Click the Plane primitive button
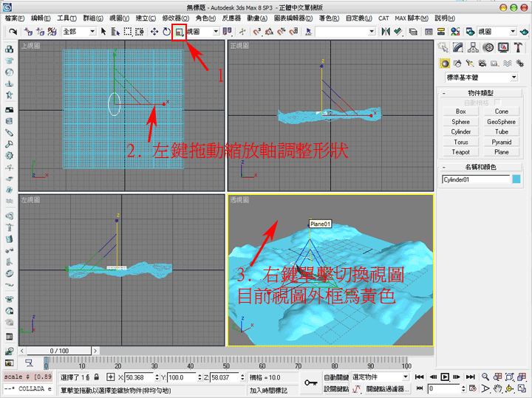The width and height of the screenshot is (532, 398). pos(502,152)
